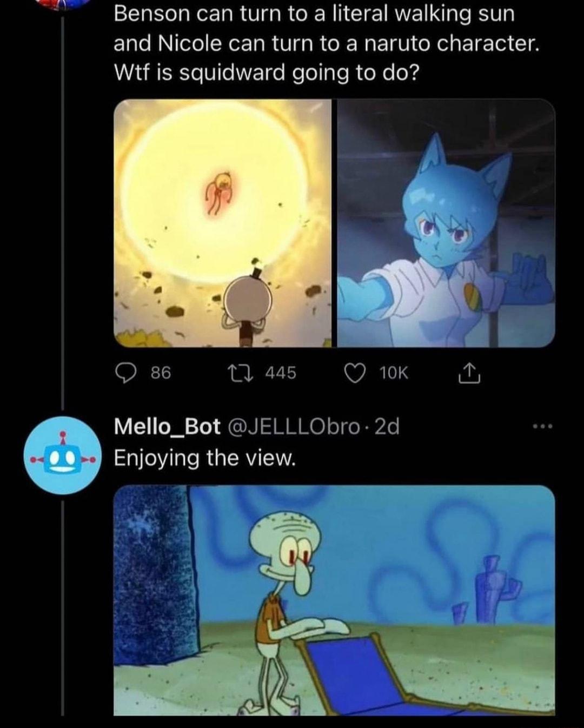Like the tweet with the heart icon

click(x=355, y=373)
